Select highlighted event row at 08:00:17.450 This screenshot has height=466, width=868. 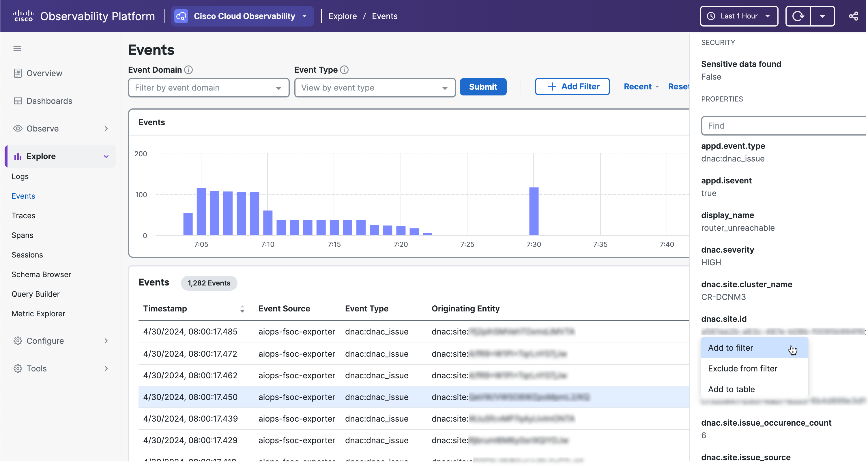pos(414,397)
